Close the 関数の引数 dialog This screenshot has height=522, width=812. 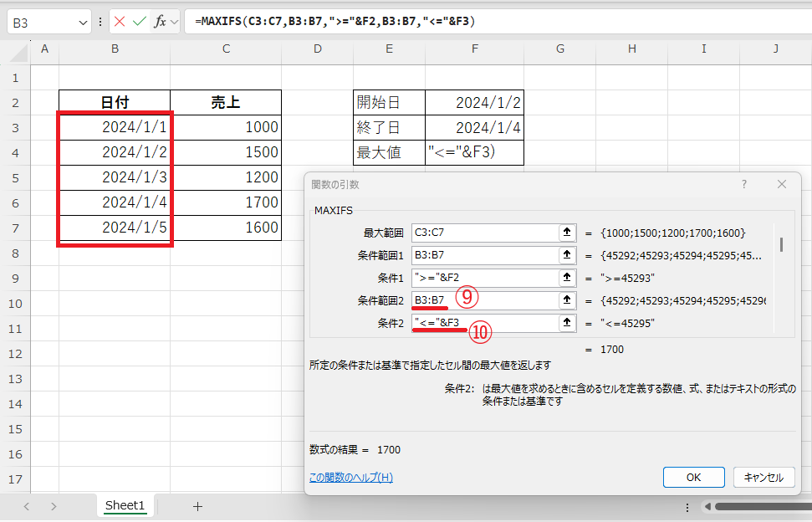click(781, 184)
